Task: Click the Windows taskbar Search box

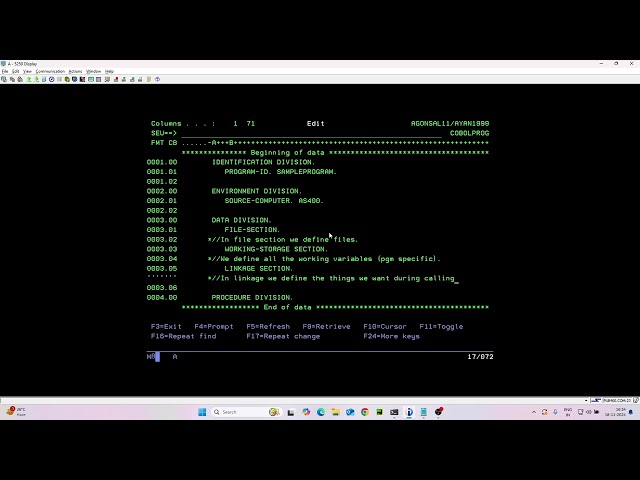Action: click(247, 412)
